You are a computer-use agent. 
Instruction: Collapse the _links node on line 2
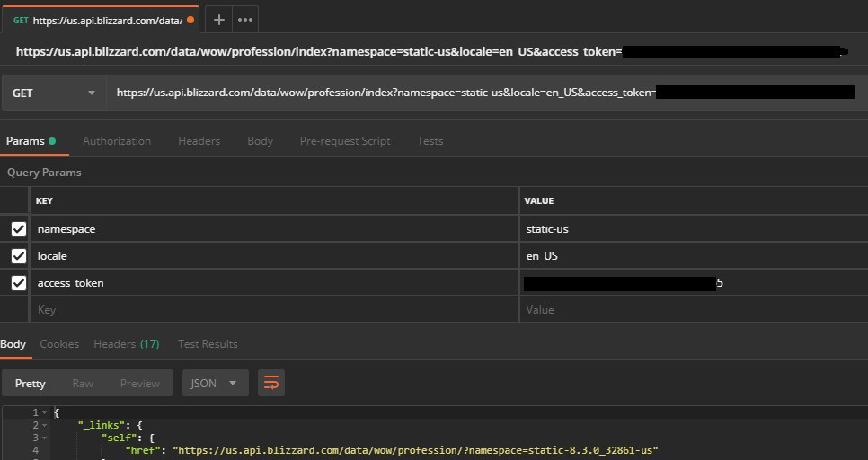click(x=44, y=426)
